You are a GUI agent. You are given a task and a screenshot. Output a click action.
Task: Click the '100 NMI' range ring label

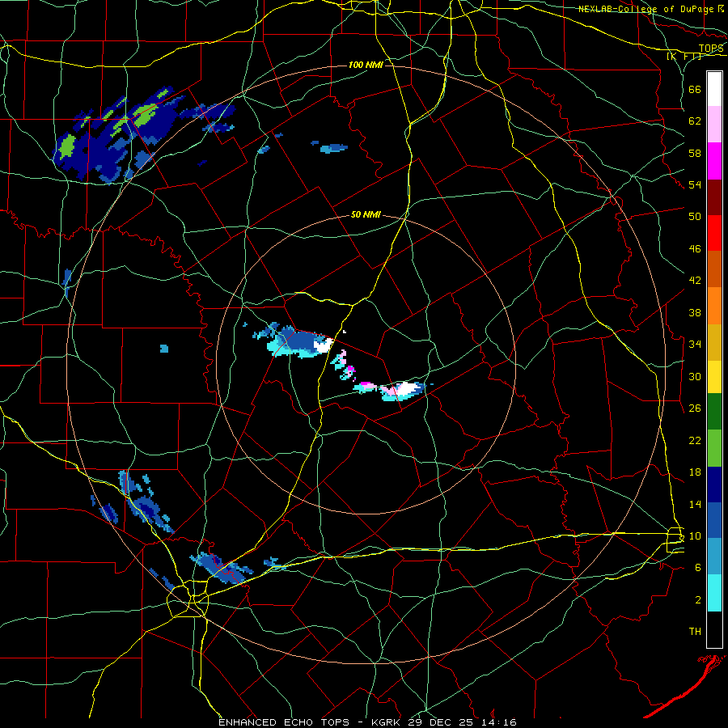pos(366,65)
